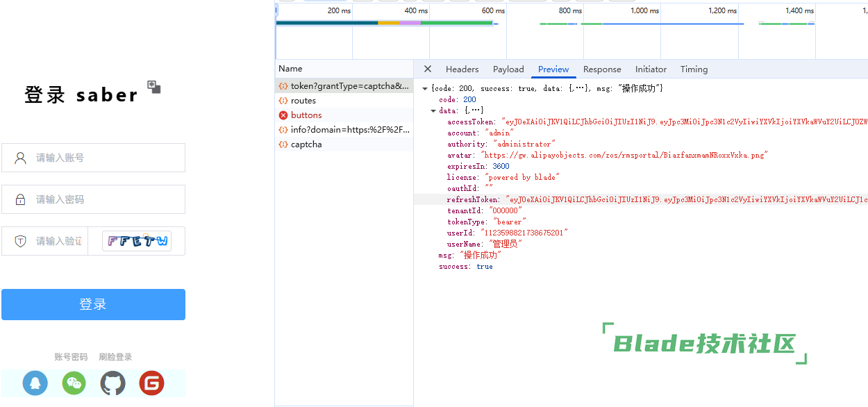Image resolution: width=868 pixels, height=407 pixels.
Task: Focus the password input field
Action: 93,199
